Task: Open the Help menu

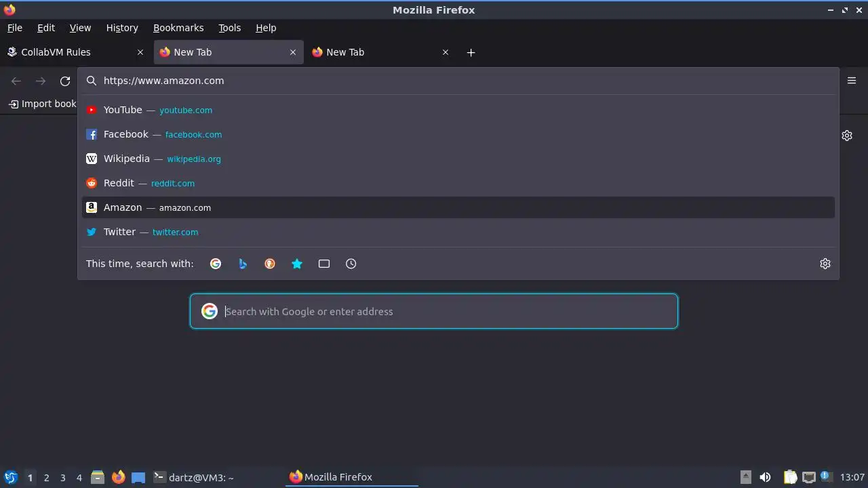Action: (266, 28)
